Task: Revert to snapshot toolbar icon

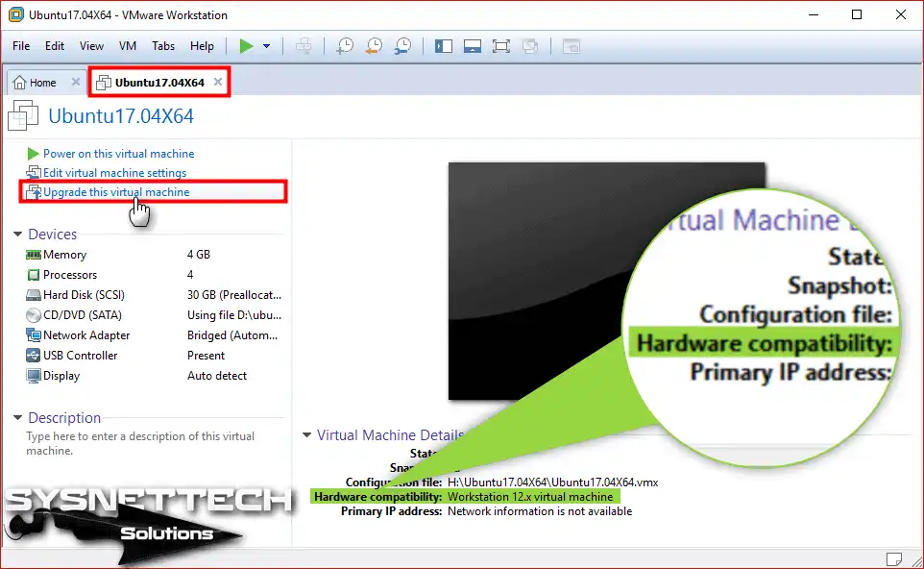Action: tap(374, 46)
